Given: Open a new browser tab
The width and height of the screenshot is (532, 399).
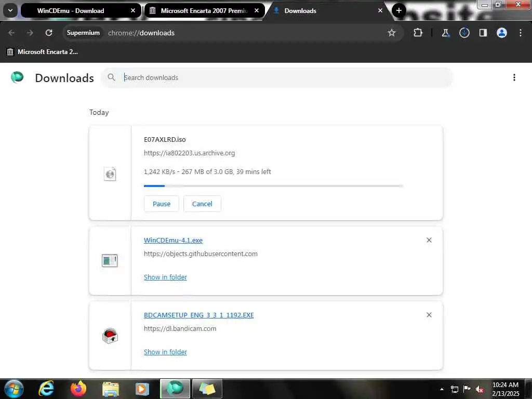Looking at the screenshot, I should pyautogui.click(x=399, y=10).
